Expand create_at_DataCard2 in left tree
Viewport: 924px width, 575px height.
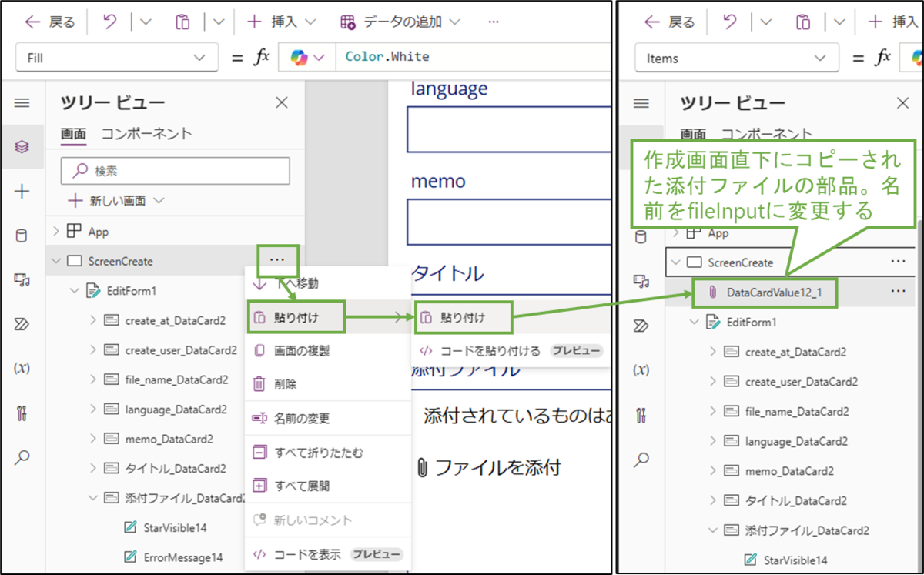[x=93, y=321]
